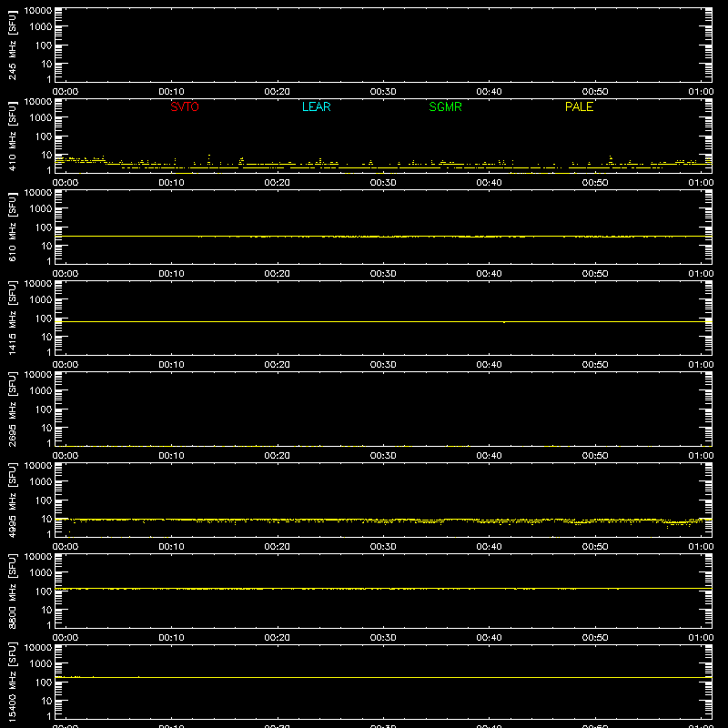Click the green SGMR station label
This screenshot has width=728, height=728.
[x=445, y=106]
